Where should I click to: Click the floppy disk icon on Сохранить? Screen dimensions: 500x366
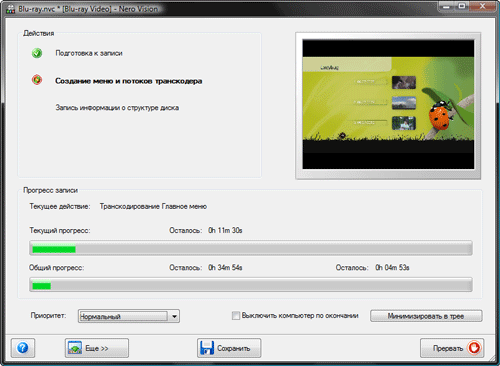(x=207, y=348)
